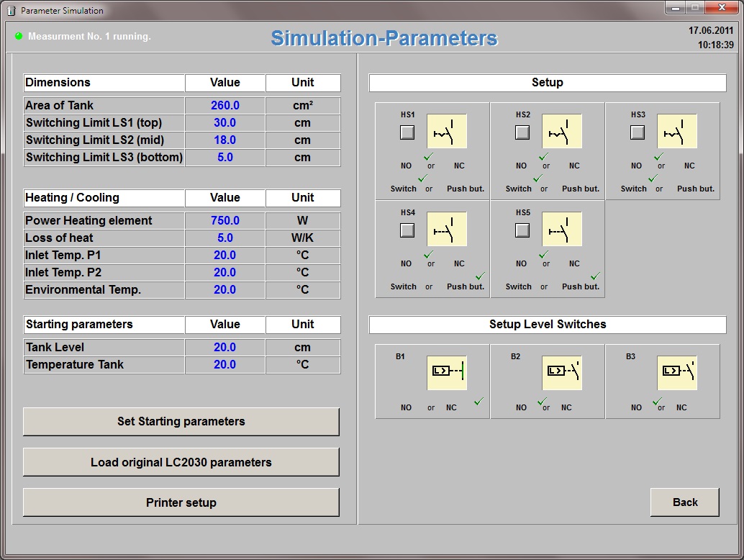
Task: Click the HS1 switch symbol icon
Action: point(447,131)
